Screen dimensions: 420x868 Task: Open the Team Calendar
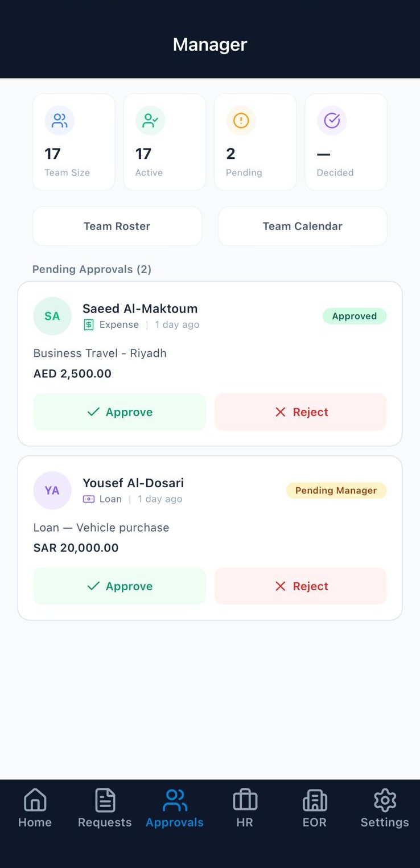(x=302, y=227)
